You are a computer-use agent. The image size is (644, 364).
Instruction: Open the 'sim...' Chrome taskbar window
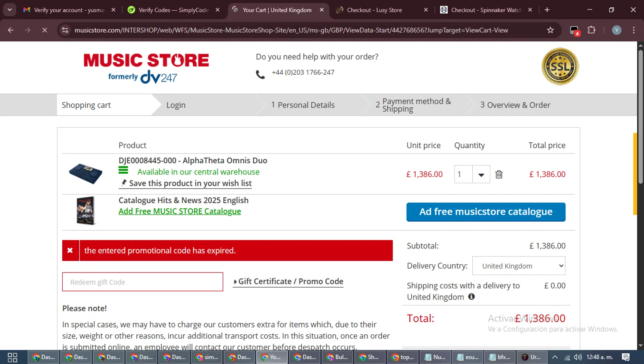(207, 357)
